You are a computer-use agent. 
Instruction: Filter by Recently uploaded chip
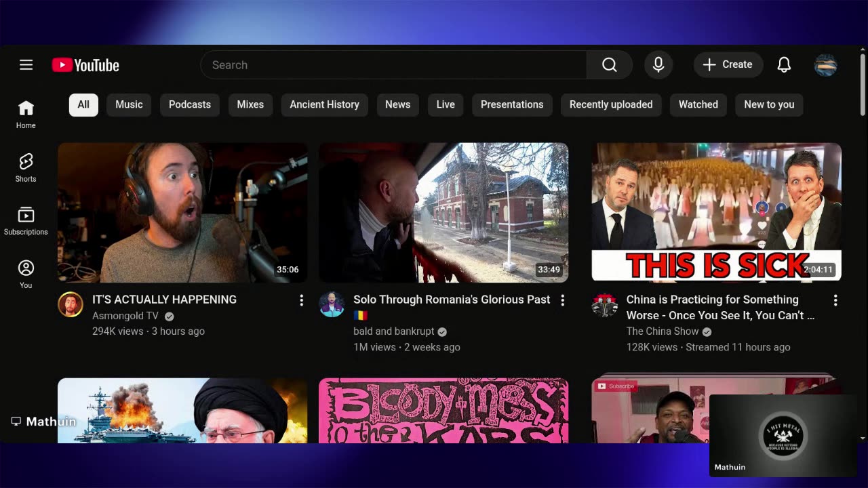611,104
